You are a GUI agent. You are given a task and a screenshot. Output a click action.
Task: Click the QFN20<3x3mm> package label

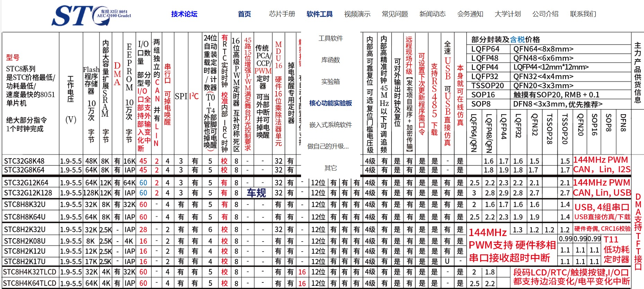point(544,85)
